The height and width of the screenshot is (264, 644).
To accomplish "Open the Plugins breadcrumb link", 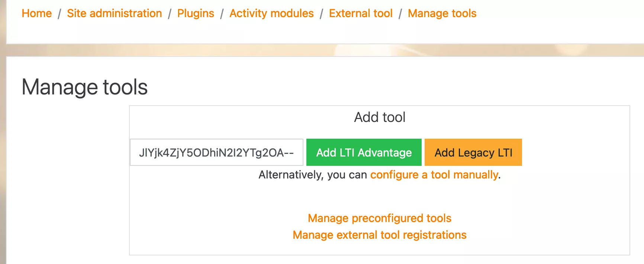I will coord(196,13).
